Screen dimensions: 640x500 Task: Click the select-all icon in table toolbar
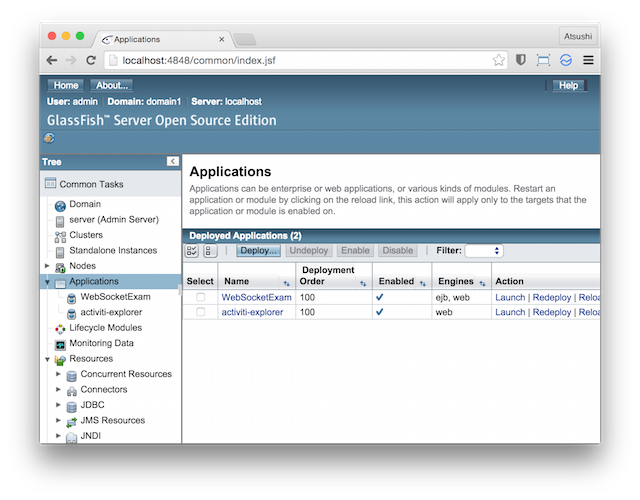pyautogui.click(x=193, y=251)
